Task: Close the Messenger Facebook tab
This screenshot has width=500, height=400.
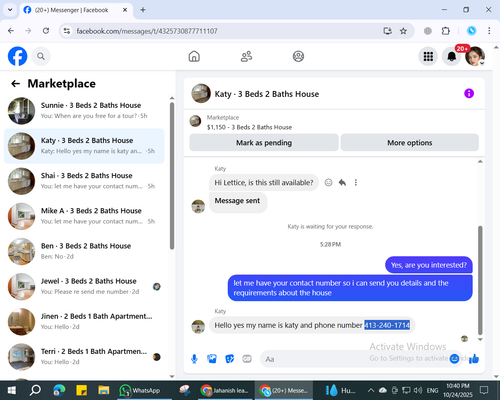Action: coord(125,10)
